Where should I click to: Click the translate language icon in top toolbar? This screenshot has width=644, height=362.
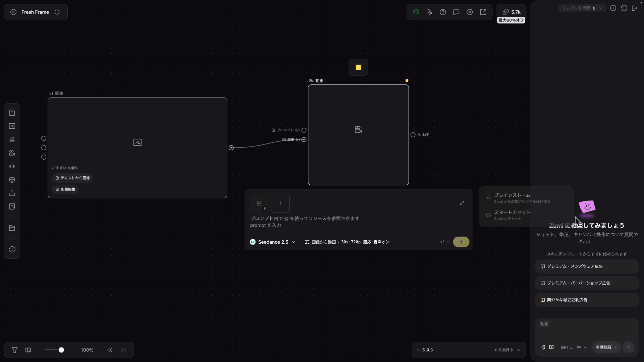[429, 12]
